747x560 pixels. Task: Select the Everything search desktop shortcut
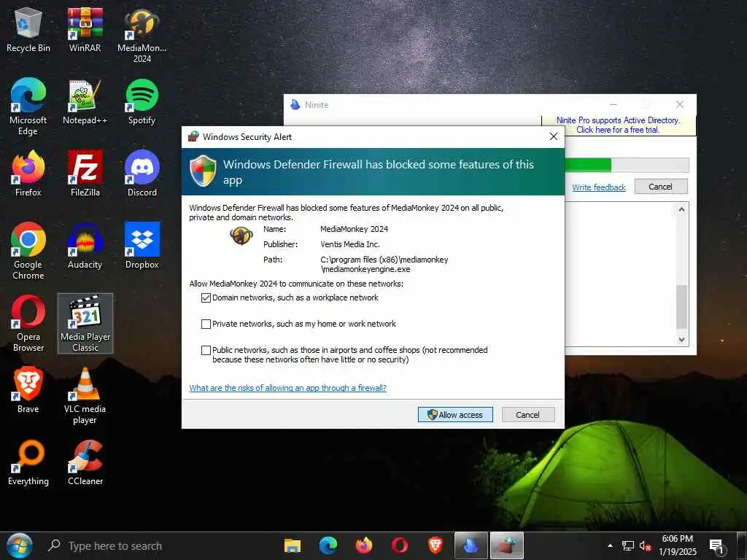pos(28,463)
